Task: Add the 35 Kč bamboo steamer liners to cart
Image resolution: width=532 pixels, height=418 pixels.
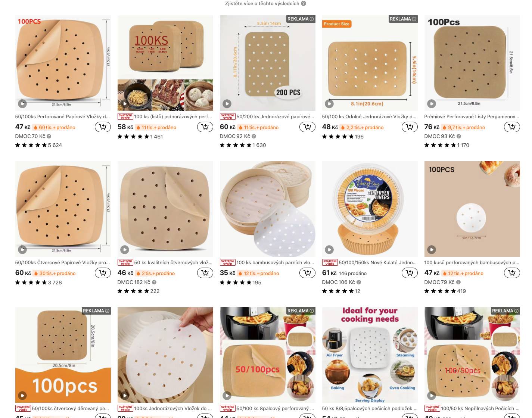Action: coord(307,273)
